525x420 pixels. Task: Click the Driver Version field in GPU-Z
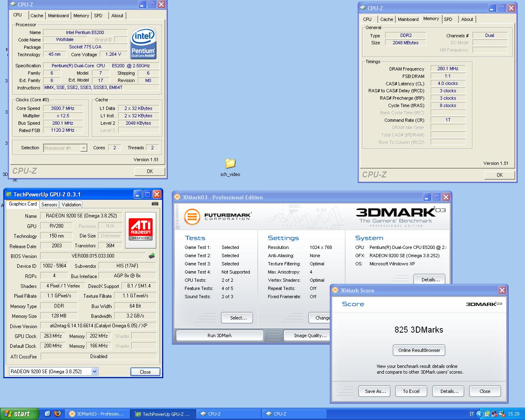click(x=98, y=326)
